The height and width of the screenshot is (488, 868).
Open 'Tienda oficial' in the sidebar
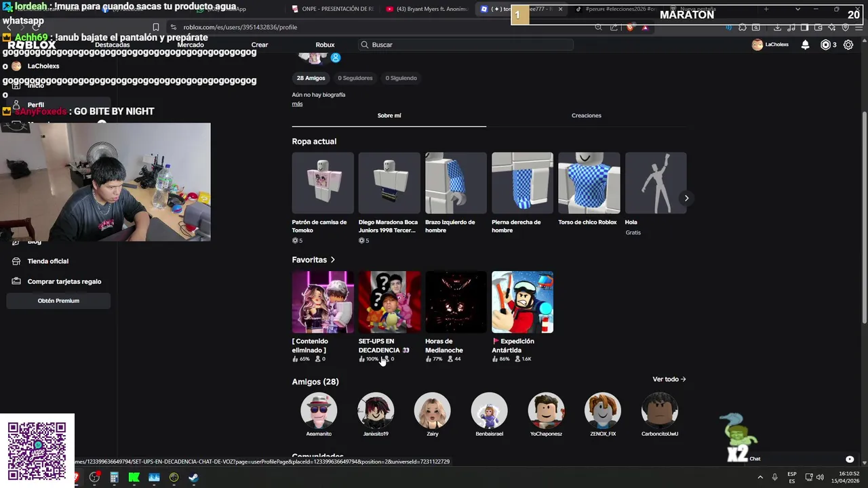(x=47, y=261)
